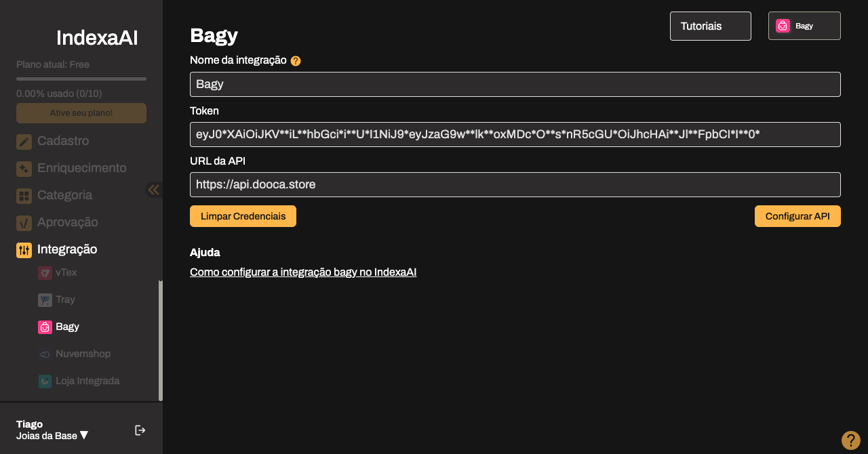The width and height of the screenshot is (868, 454).
Task: Click the Integração sliders icon
Action: tap(24, 250)
